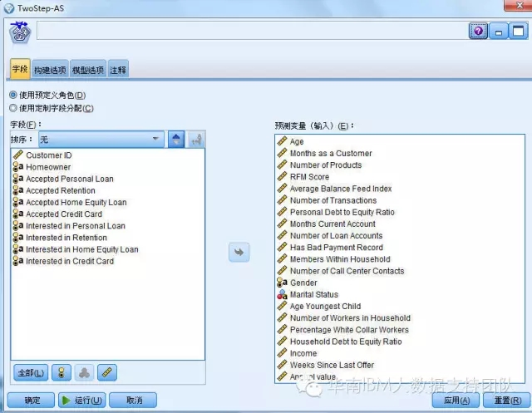
Task: Click the greyed sort icon beside the arrow
Action: [196, 140]
